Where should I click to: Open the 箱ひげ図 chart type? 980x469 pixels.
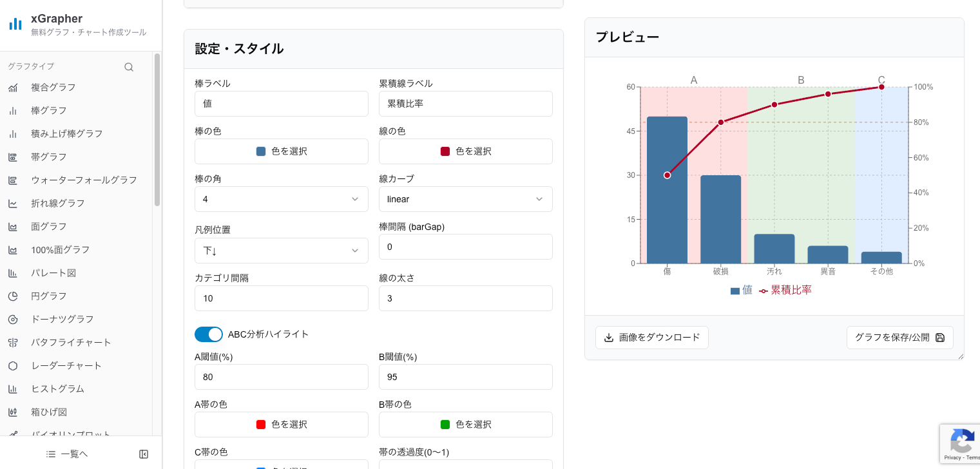coord(13,412)
